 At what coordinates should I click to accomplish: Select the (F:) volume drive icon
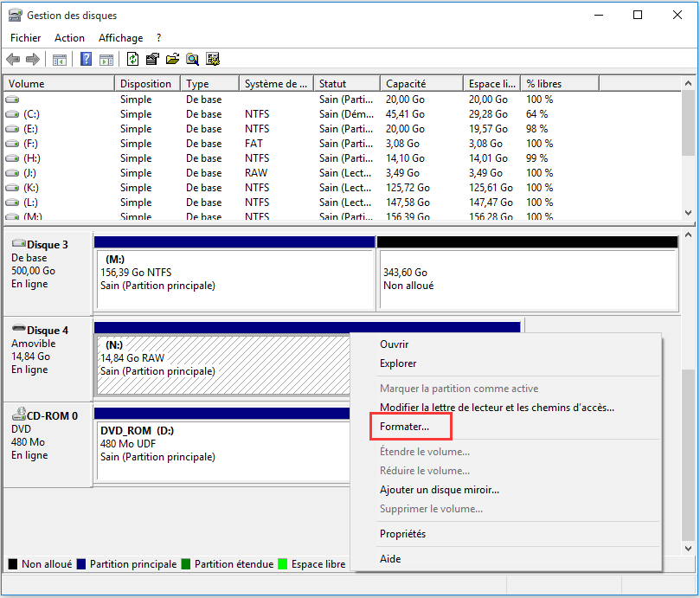pyautogui.click(x=12, y=144)
